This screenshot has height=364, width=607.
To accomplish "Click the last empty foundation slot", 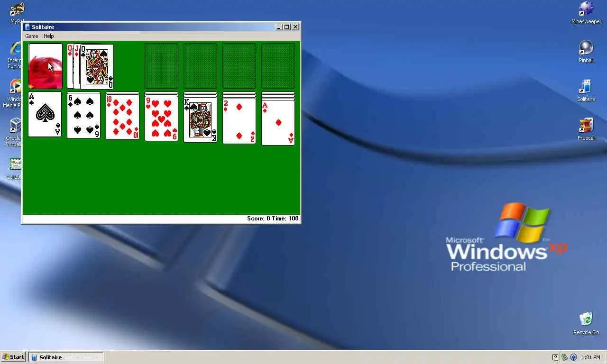I will pos(278,66).
